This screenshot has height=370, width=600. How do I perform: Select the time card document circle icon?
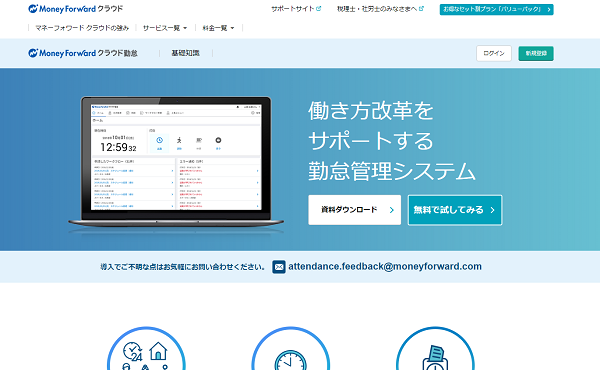click(435, 349)
